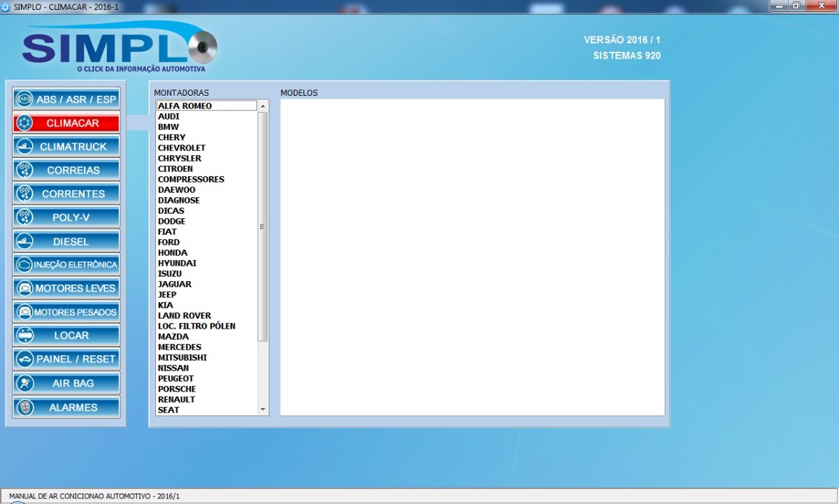
Task: Select MAZDA manufacturer
Action: coord(206,336)
